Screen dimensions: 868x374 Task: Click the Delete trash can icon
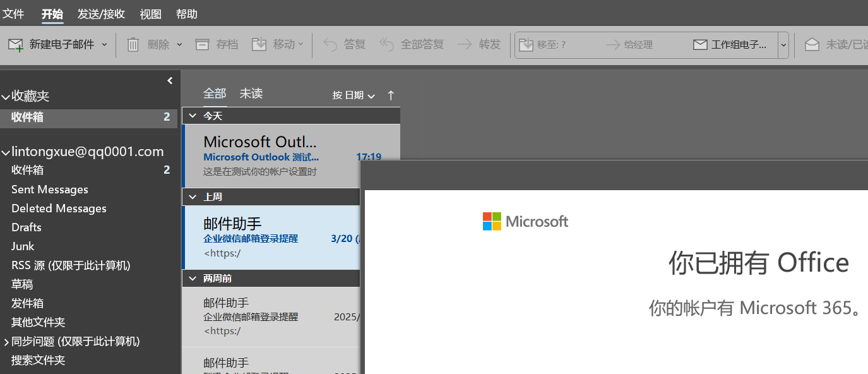[133, 45]
